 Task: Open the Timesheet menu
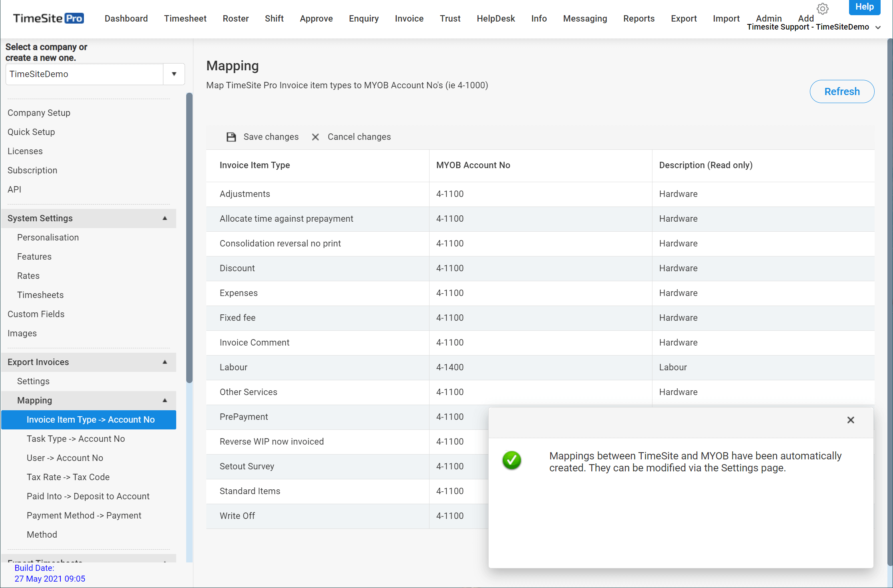[x=185, y=18]
